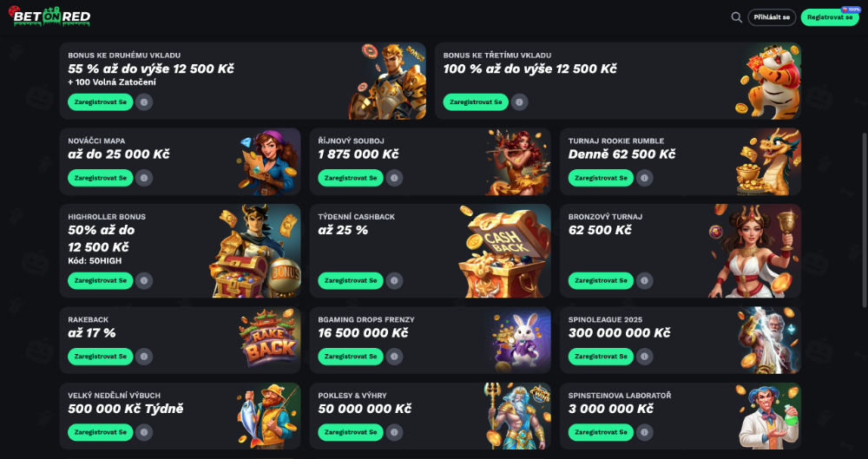Screen dimensions: 868x459
Task: Open info for Týdenní Cashback
Action: (394, 281)
